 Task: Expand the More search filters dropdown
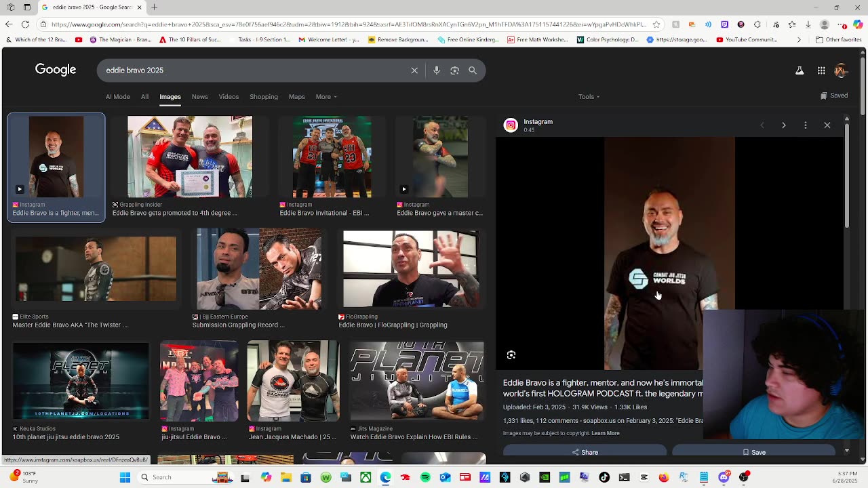(326, 97)
